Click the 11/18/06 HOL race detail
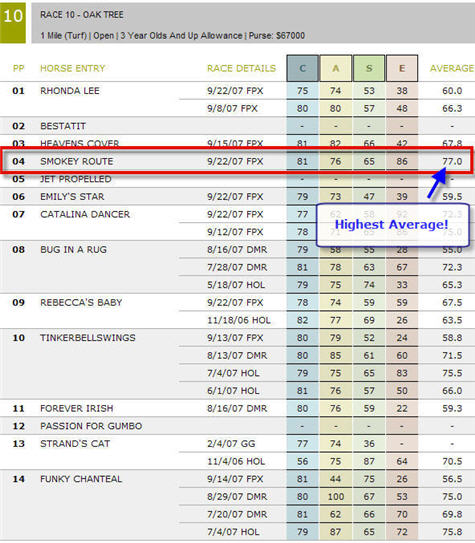 239,320
